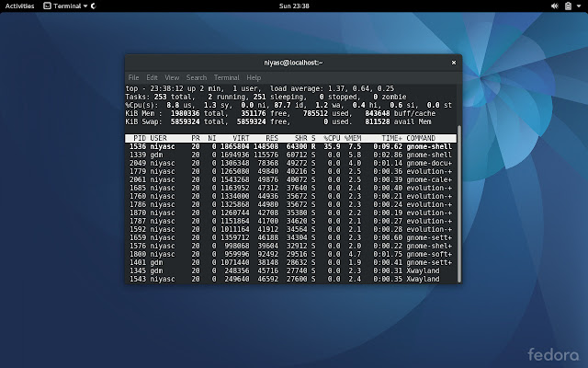Screen dimensions: 588x368
Task: Click PID 1345 Xwayland row
Action: click(290, 270)
